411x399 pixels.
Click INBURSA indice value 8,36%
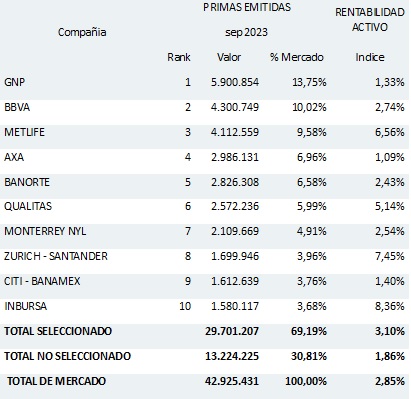[390, 306]
